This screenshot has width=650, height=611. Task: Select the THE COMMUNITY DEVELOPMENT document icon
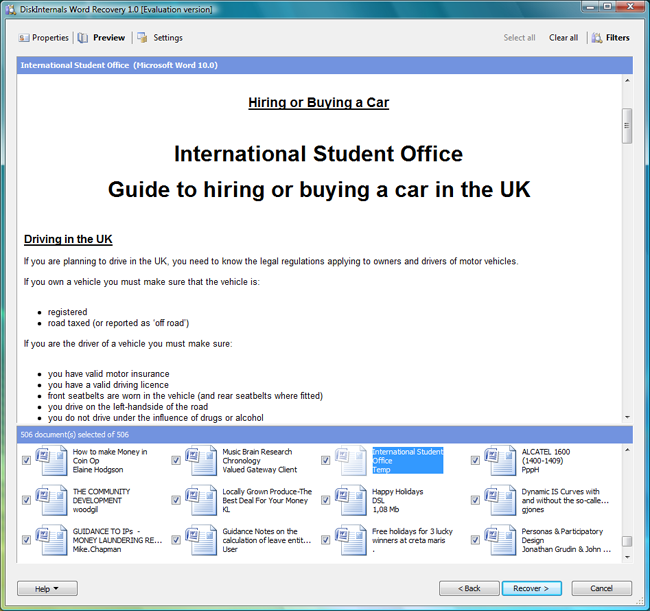(51, 500)
